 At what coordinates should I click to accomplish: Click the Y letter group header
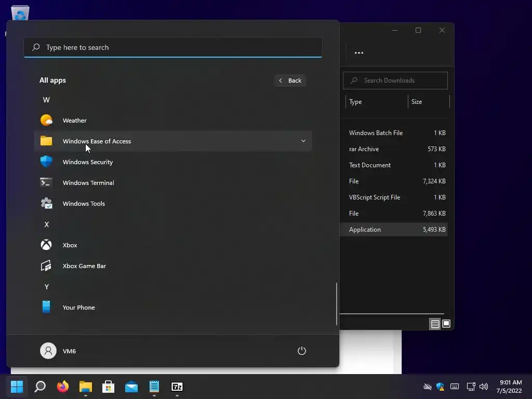pyautogui.click(x=46, y=287)
